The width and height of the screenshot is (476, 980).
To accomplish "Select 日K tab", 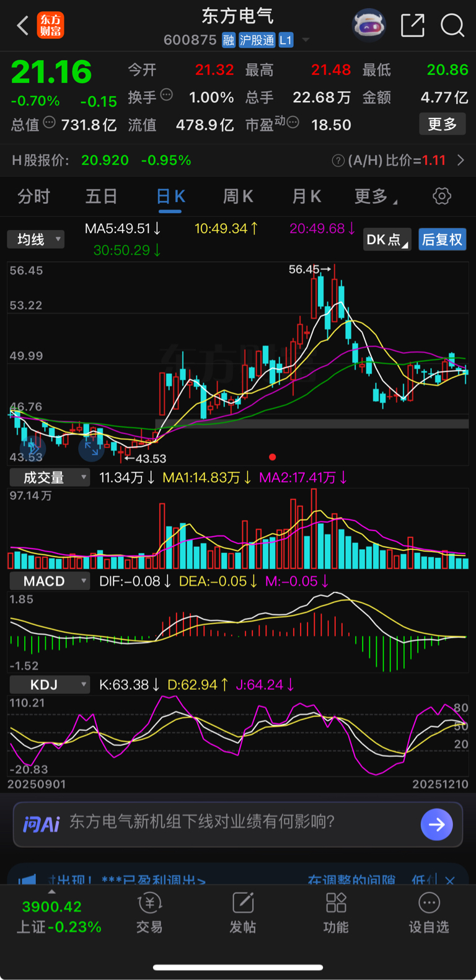I will pyautogui.click(x=170, y=197).
